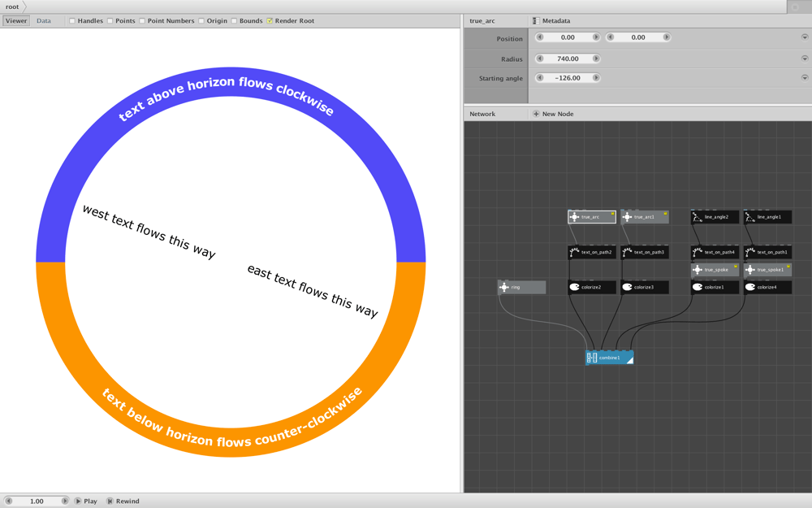Decrease the frame number arrow

pos(8,501)
